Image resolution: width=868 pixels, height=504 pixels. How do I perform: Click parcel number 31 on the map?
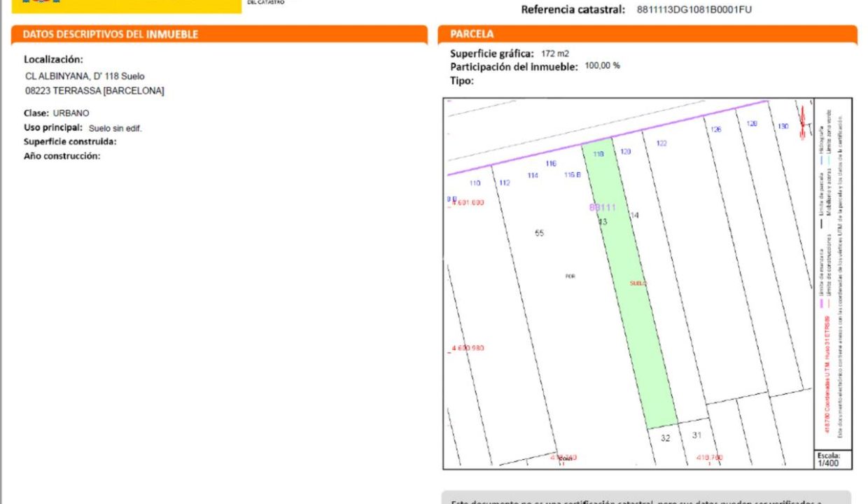(697, 435)
